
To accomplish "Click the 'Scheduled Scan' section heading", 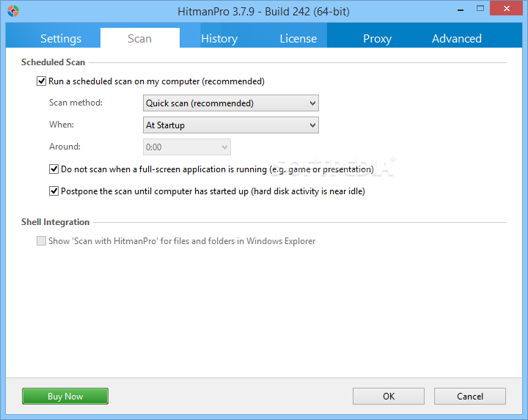I will [53, 62].
